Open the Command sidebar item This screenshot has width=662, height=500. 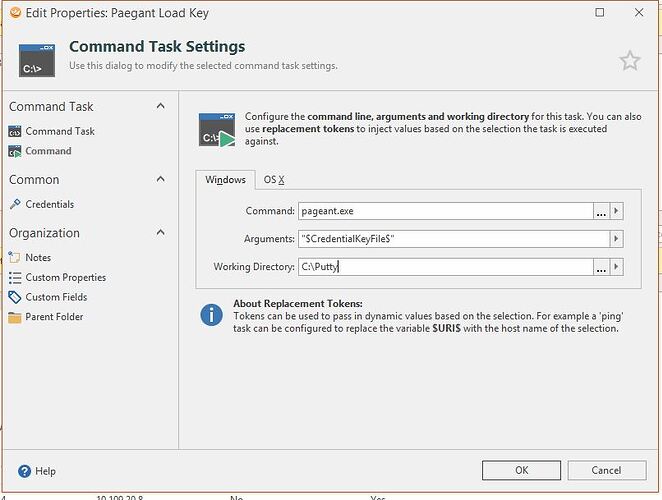pos(48,151)
